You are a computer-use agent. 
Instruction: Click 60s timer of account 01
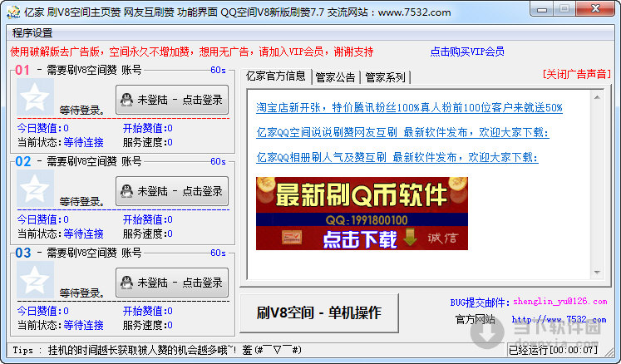click(218, 70)
